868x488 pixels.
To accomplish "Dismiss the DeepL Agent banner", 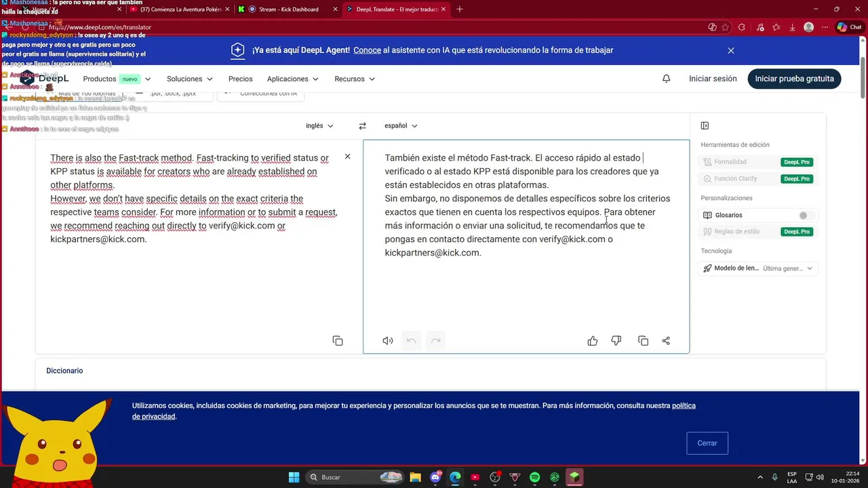I will 731,50.
